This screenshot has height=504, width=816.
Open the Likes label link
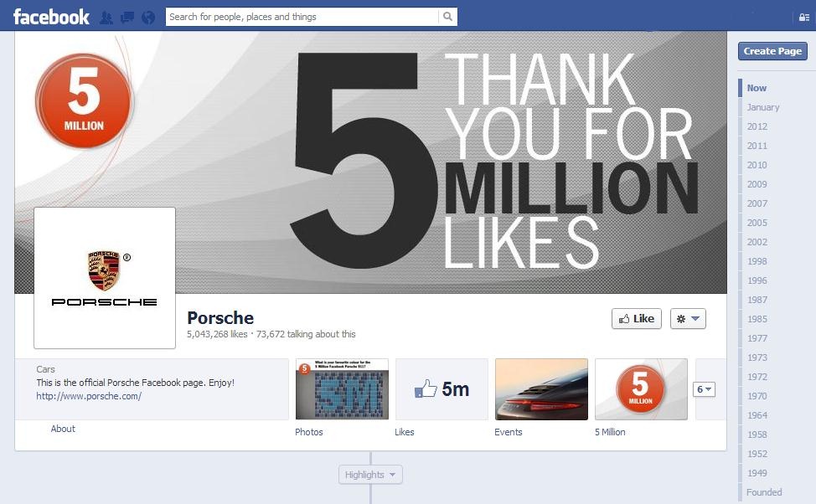coord(405,432)
